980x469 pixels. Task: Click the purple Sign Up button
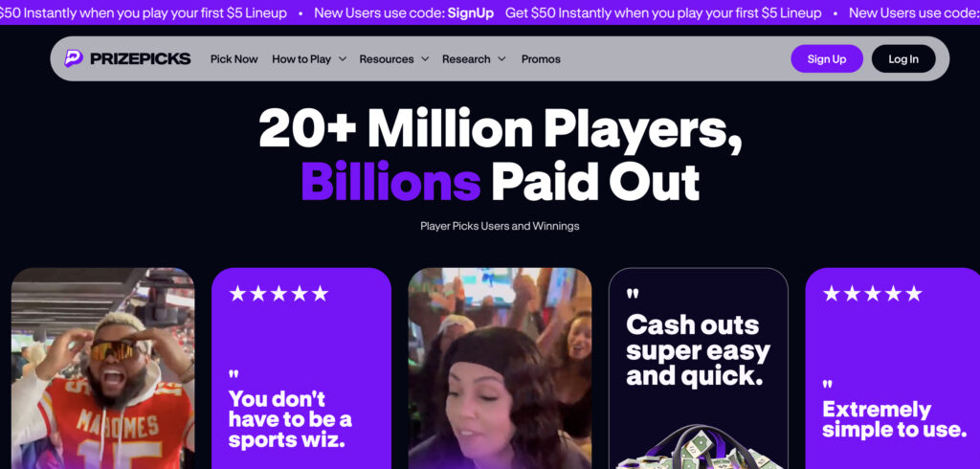click(826, 58)
